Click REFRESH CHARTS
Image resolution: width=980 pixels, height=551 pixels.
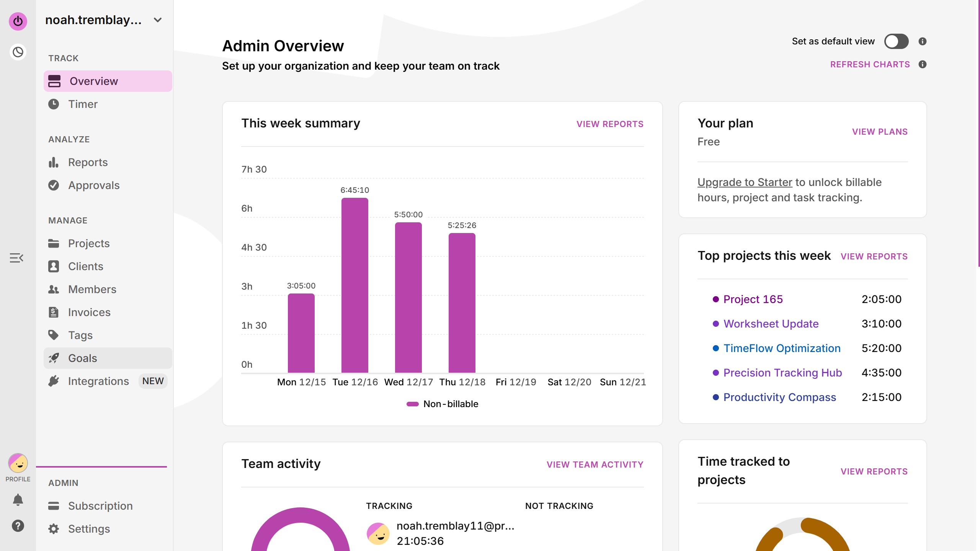click(x=870, y=64)
